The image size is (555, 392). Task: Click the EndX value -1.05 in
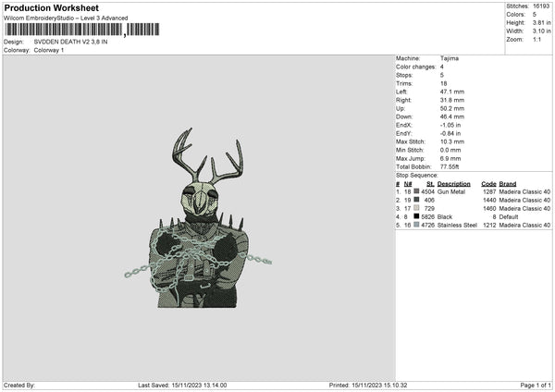tap(450, 125)
